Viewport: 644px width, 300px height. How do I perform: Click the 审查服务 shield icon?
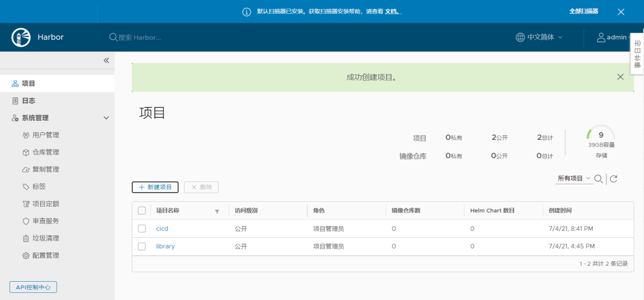point(26,221)
